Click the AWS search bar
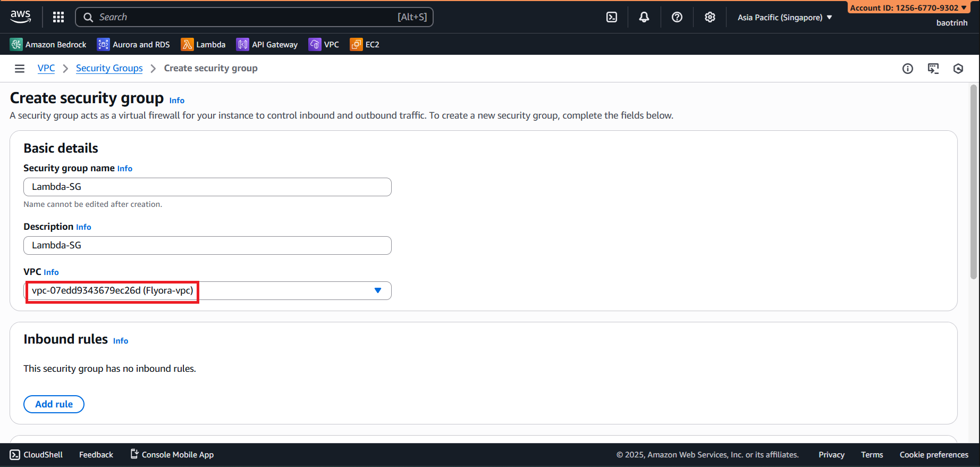Image resolution: width=980 pixels, height=467 pixels. (254, 17)
